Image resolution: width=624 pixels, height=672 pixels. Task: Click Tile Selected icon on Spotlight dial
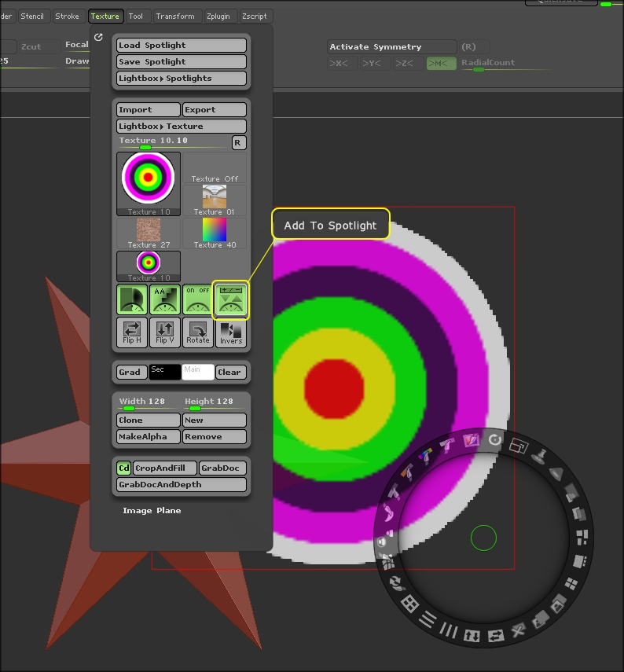(x=579, y=560)
